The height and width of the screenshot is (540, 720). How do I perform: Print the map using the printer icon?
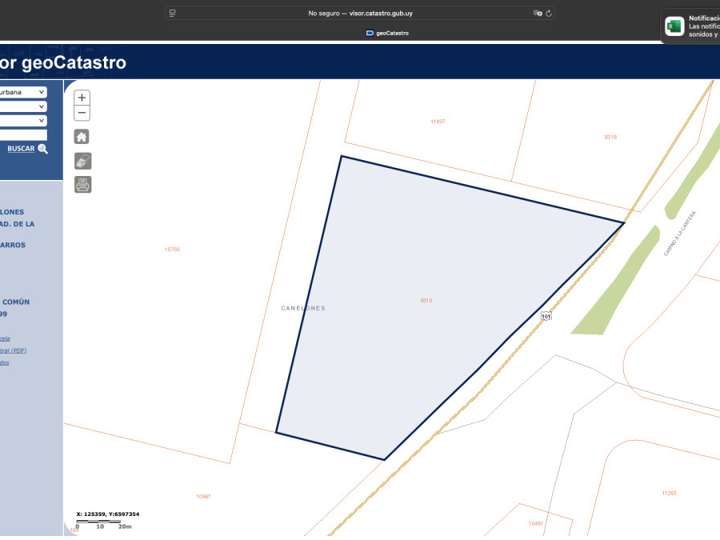tap(83, 185)
